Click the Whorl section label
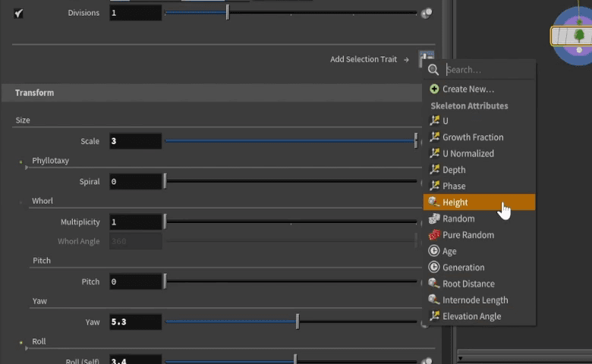 tap(43, 201)
